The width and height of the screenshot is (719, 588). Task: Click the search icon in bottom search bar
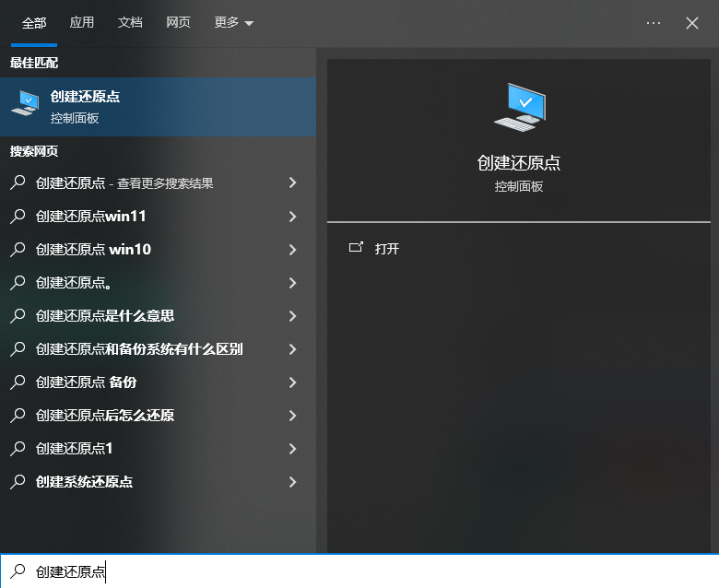18,571
